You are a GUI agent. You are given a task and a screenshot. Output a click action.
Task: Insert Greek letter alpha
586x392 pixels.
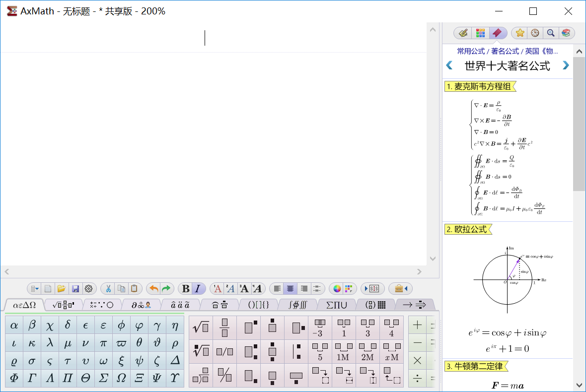point(14,326)
